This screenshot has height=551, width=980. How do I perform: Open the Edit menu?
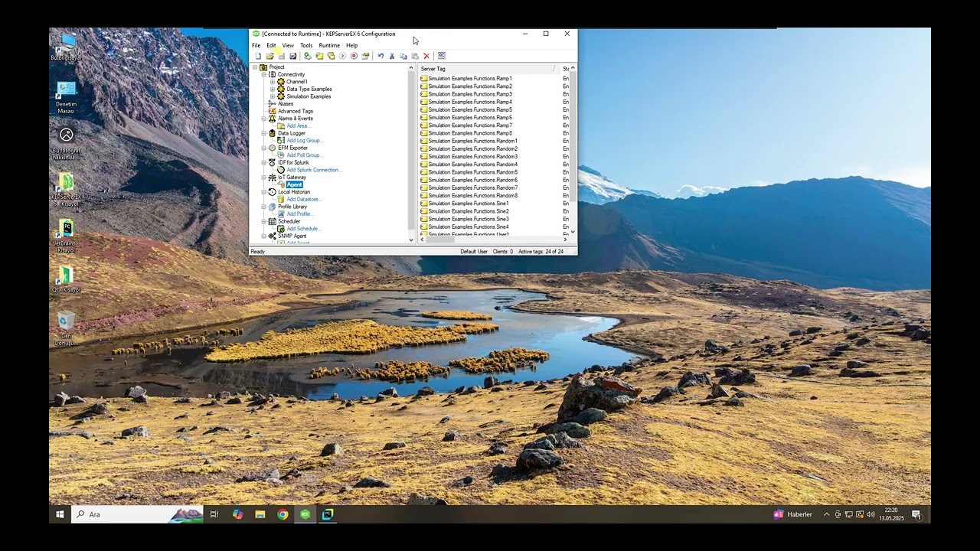pos(271,45)
